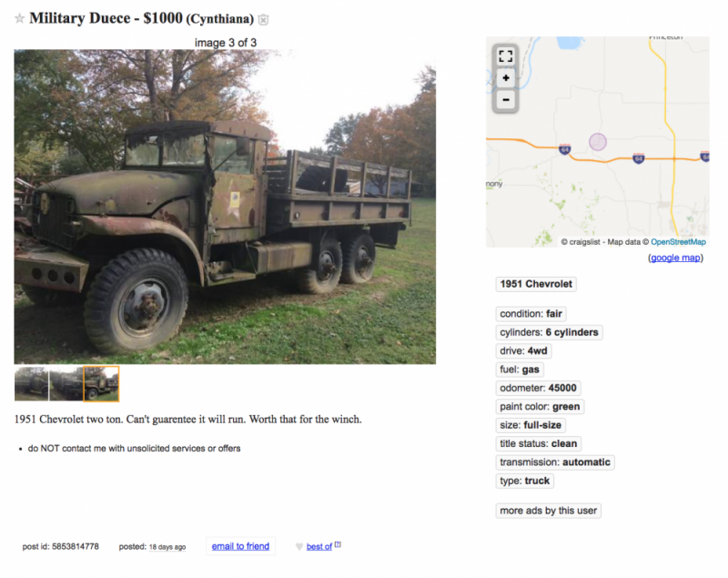Viewport: 728px width, 578px height.
Task: Open the google map link
Action: pyautogui.click(x=675, y=258)
